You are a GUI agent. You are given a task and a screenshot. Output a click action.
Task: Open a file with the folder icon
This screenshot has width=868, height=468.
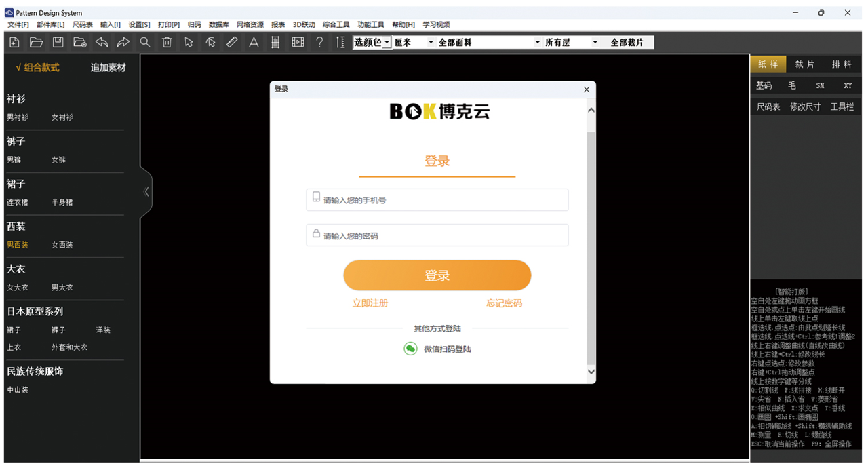coord(37,42)
